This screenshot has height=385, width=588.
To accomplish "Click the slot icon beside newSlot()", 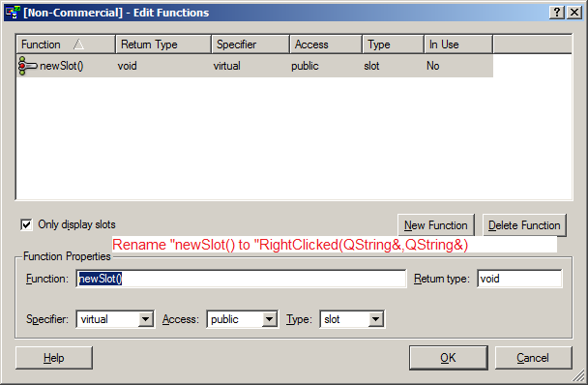I will click(27, 66).
